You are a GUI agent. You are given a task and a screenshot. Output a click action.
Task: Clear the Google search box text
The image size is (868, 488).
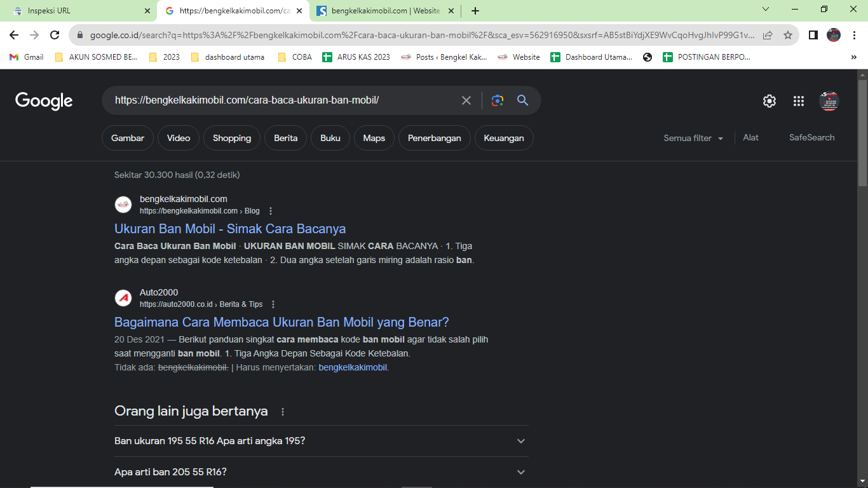pyautogui.click(x=466, y=100)
